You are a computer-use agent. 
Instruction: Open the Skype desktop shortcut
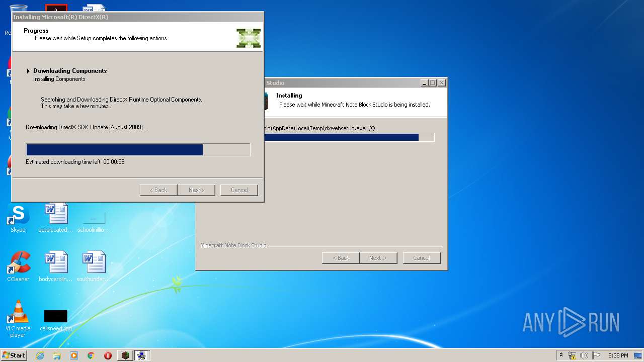click(18, 219)
